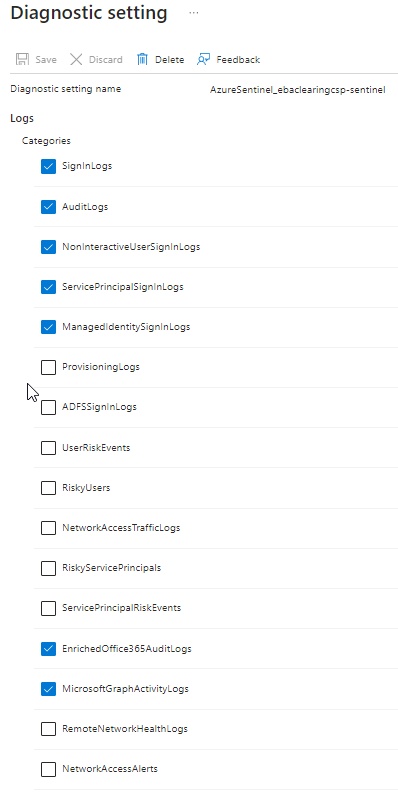Click the Delete trash can icon
This screenshot has height=794, width=398.
(x=142, y=59)
